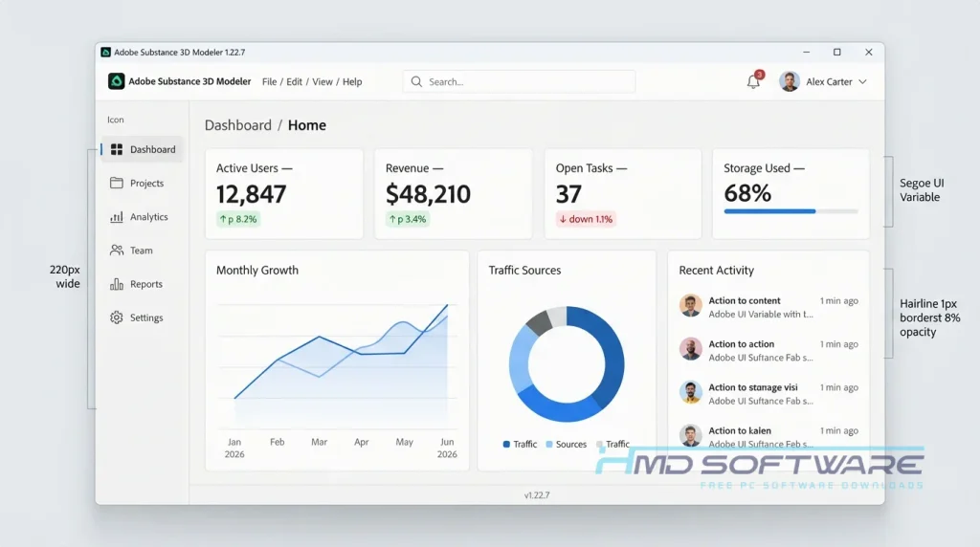Click the Traffic Sources donut chart

tap(567, 364)
